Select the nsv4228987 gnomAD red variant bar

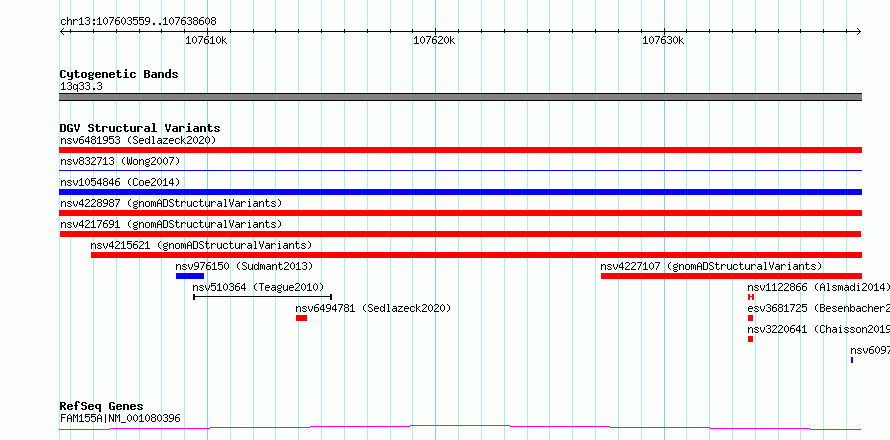460,213
